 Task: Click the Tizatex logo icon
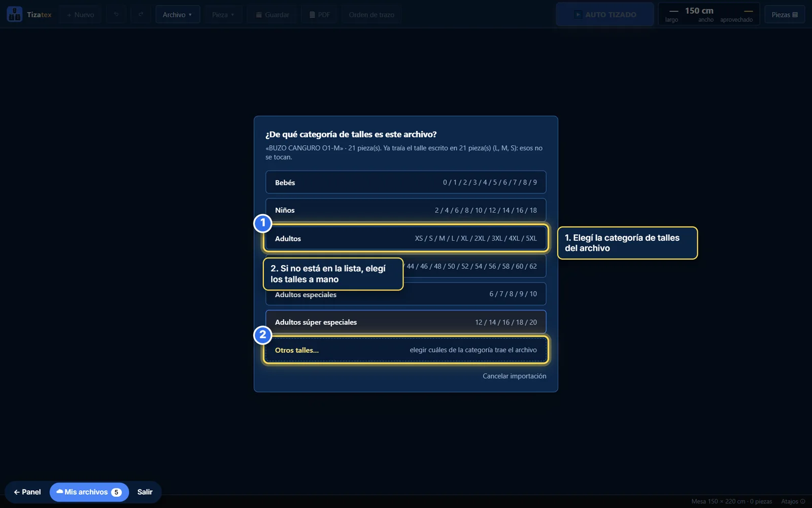(x=14, y=14)
